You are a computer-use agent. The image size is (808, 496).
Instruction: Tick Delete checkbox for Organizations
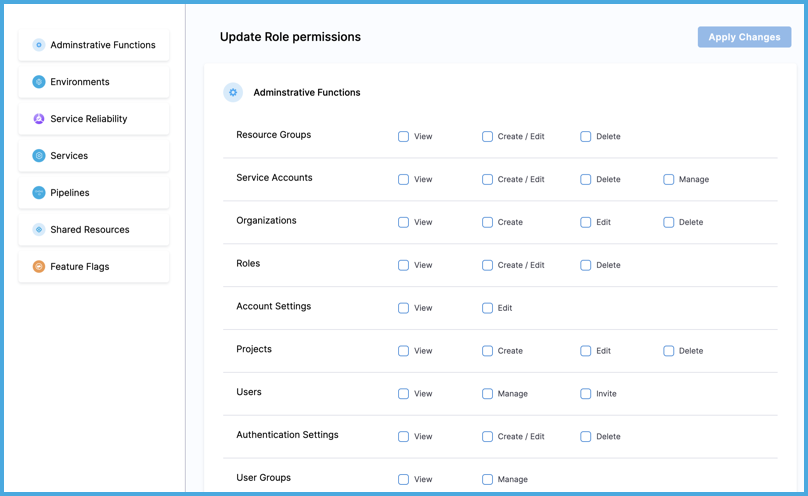coord(669,222)
